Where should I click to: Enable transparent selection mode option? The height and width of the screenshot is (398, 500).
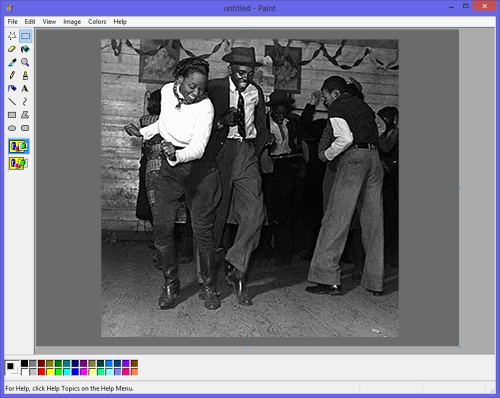coord(19,163)
